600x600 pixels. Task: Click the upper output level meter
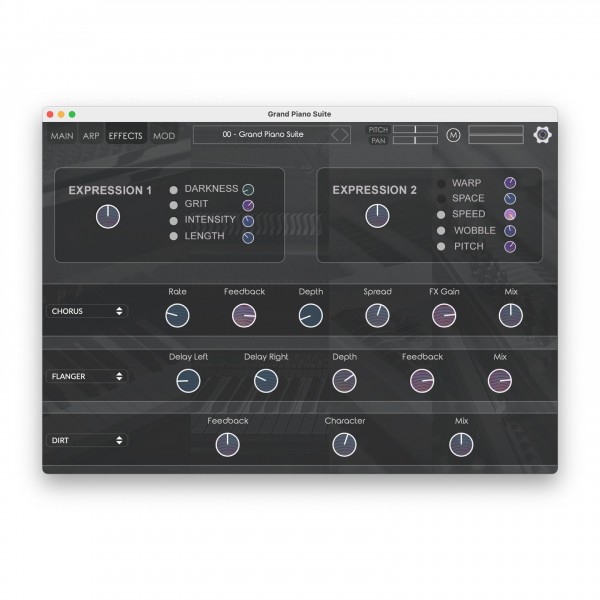pyautogui.click(x=496, y=130)
